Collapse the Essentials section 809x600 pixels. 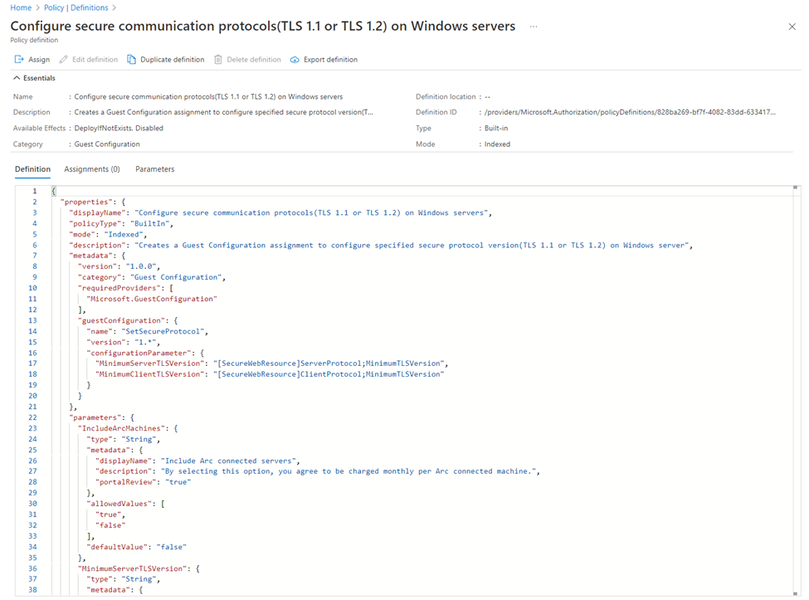(16, 78)
